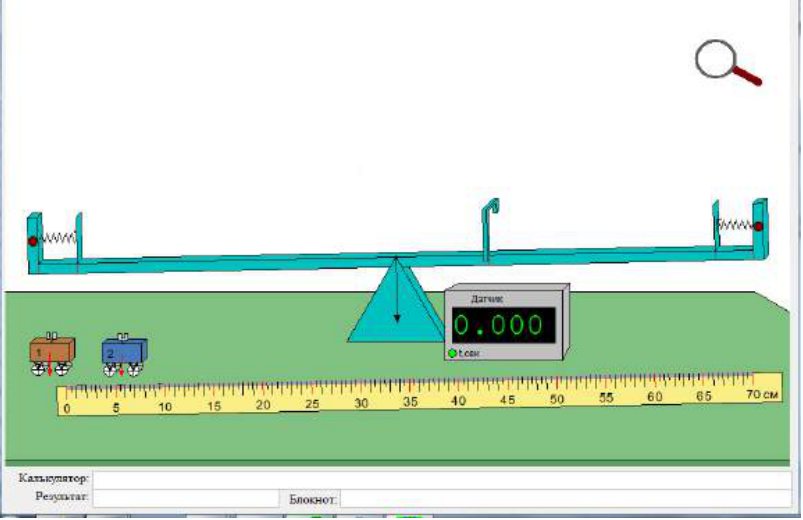Click into the Калькулятор input field
Viewport: 803px width, 520px height.
[442, 480]
